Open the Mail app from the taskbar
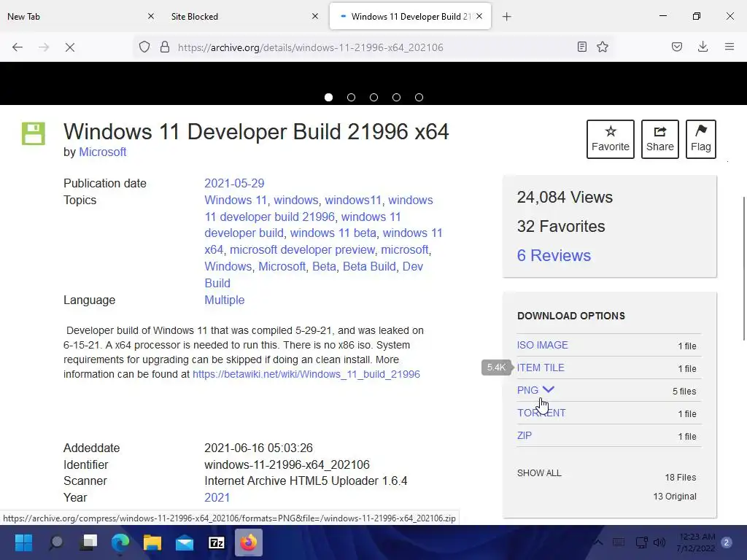747x560 pixels. (185, 542)
